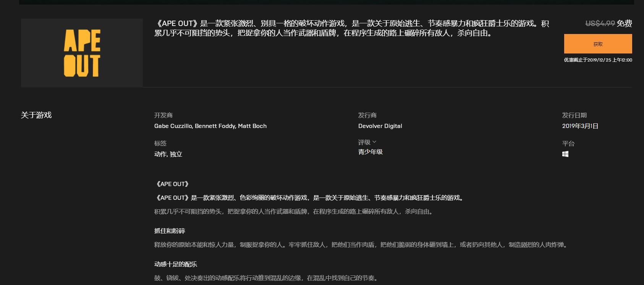Click the line starting 鼓、铙钹、处决奏出
Screen dimensions: 644x285
click(x=266, y=278)
